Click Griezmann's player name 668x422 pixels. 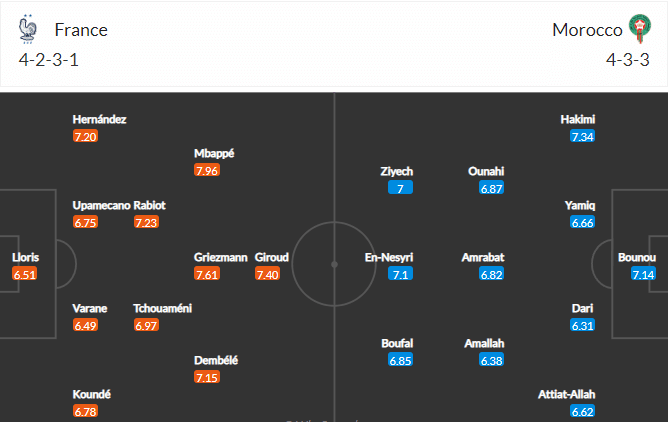click(x=220, y=257)
